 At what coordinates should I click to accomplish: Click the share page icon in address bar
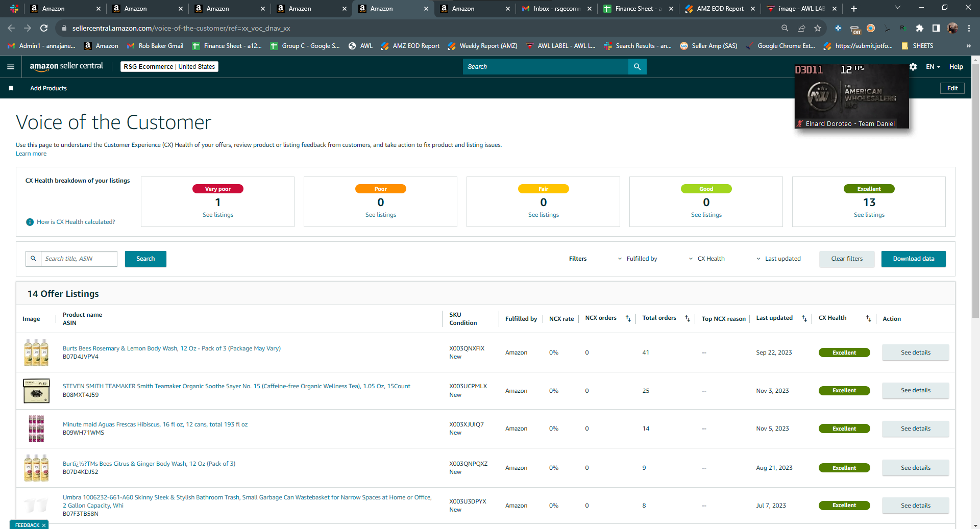pos(801,28)
